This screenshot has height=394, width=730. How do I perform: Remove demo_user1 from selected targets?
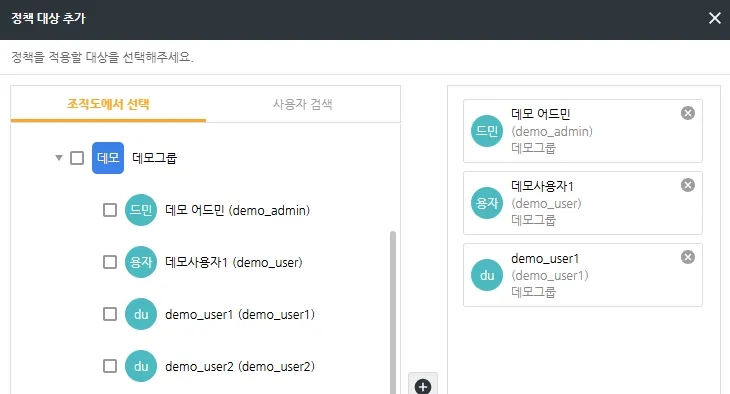click(688, 258)
